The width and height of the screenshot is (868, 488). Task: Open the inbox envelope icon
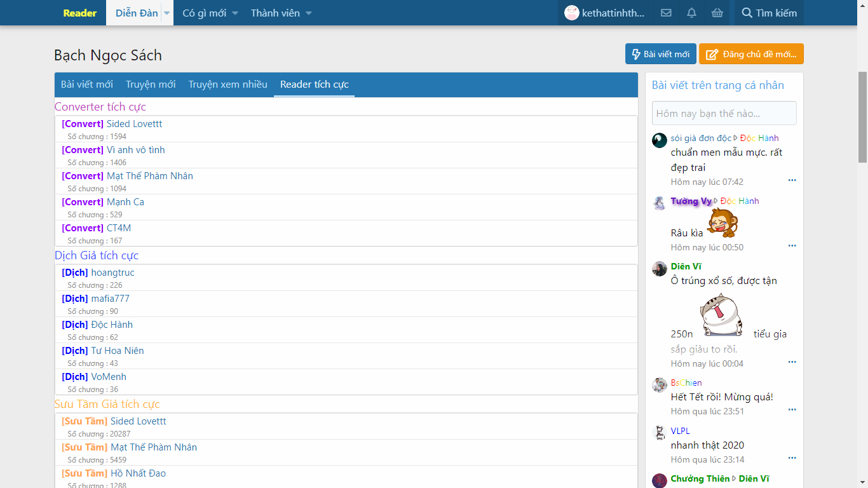click(x=666, y=13)
